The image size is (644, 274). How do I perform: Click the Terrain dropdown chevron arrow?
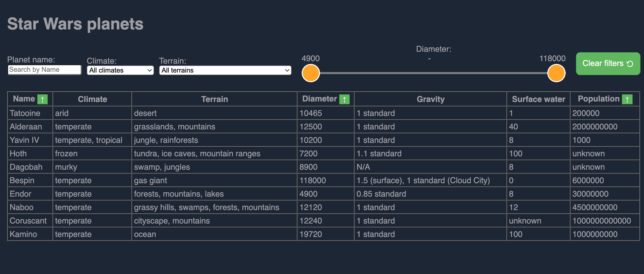[287, 70]
